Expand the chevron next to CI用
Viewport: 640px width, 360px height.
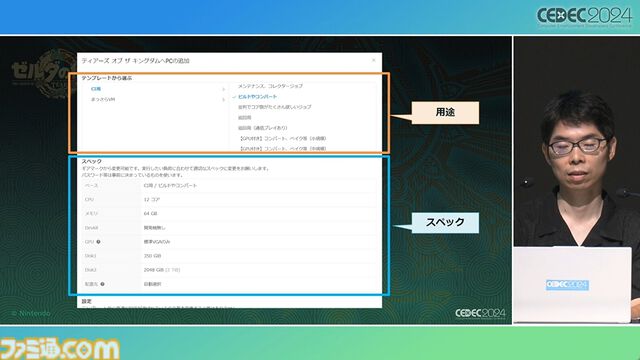click(223, 89)
